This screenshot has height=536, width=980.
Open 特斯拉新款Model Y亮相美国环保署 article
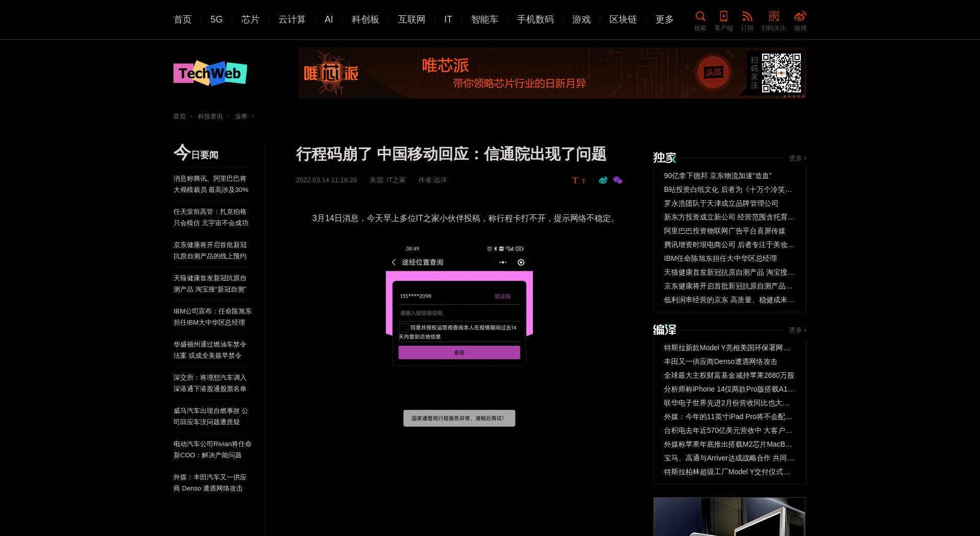pyautogui.click(x=727, y=348)
